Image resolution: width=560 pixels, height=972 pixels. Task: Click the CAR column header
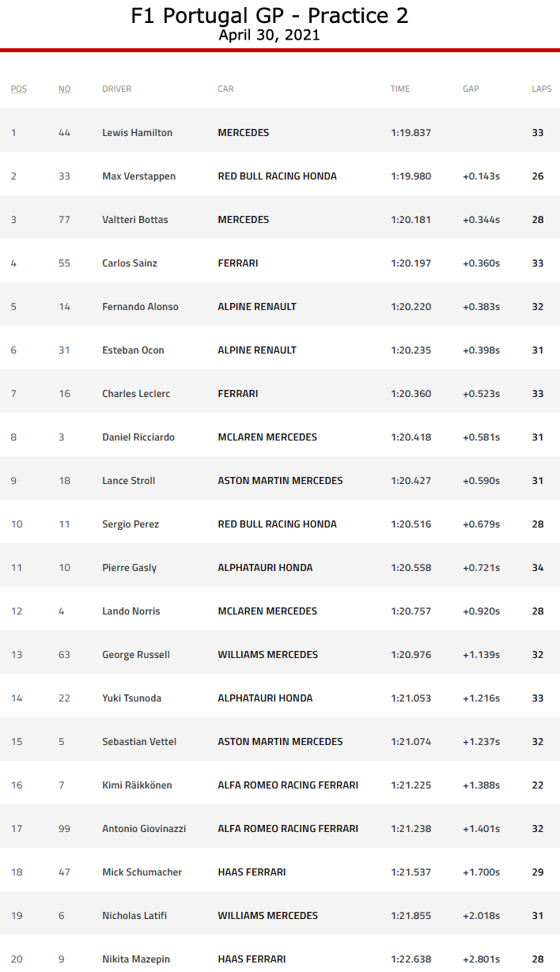coord(225,89)
